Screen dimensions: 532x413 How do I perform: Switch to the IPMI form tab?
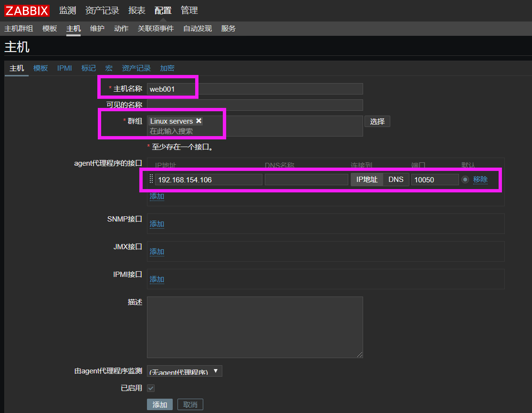pos(64,68)
